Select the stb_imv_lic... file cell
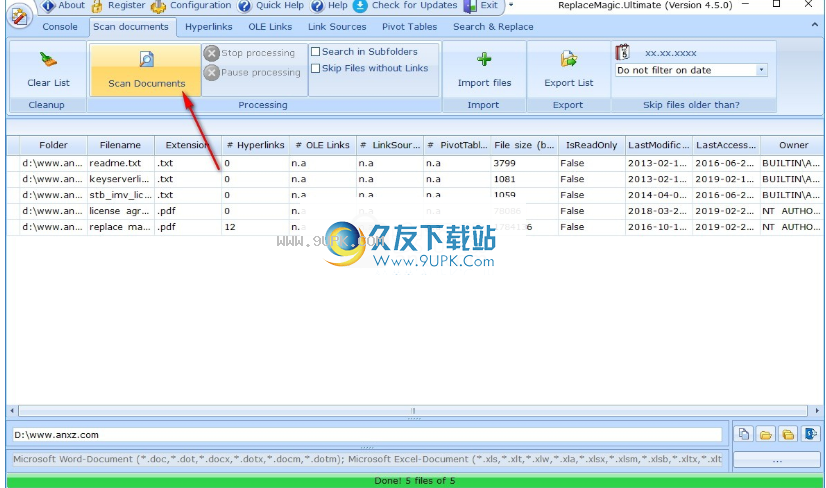Viewport: 826px width, 488px height. click(x=121, y=194)
